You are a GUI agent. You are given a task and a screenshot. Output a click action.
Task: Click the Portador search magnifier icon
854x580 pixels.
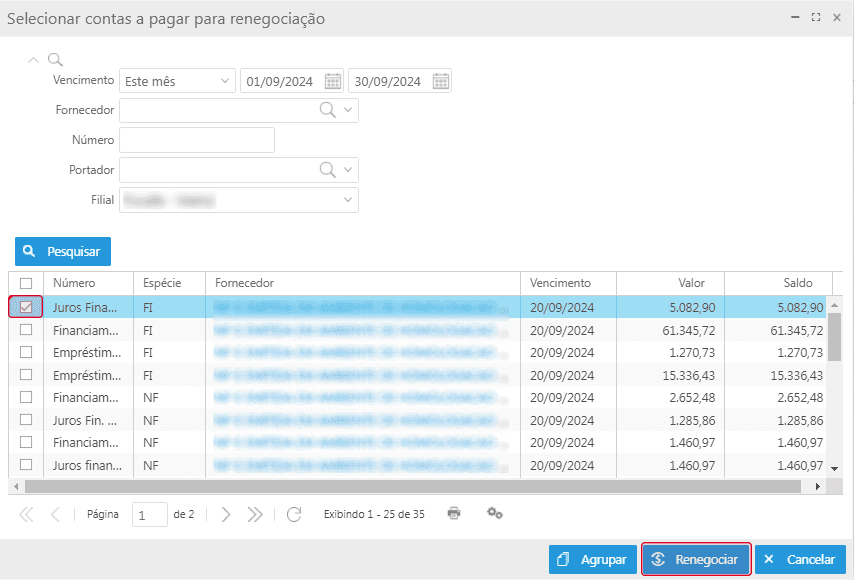[x=327, y=170]
